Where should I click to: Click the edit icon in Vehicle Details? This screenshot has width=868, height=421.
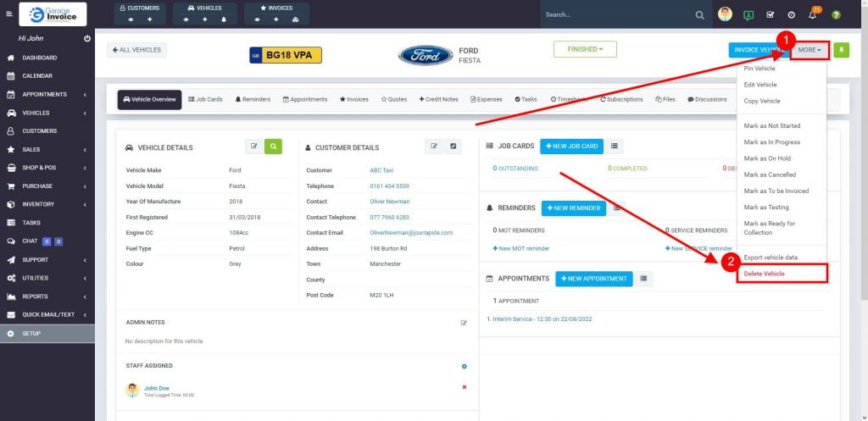pos(253,147)
